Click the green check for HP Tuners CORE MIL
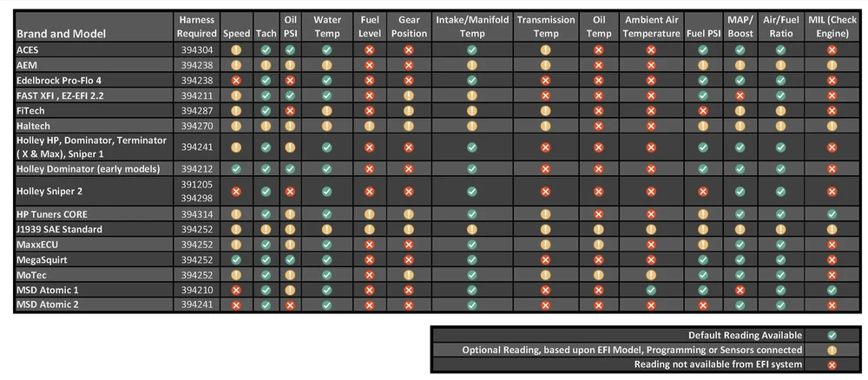The image size is (868, 380). 832,214
